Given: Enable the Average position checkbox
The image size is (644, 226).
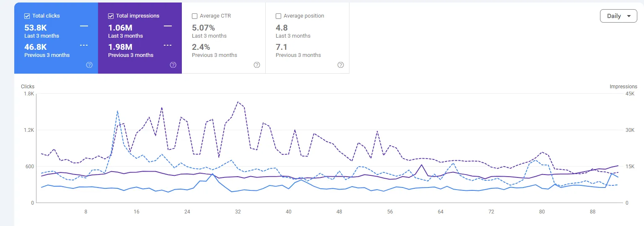Looking at the screenshot, I should [x=279, y=16].
